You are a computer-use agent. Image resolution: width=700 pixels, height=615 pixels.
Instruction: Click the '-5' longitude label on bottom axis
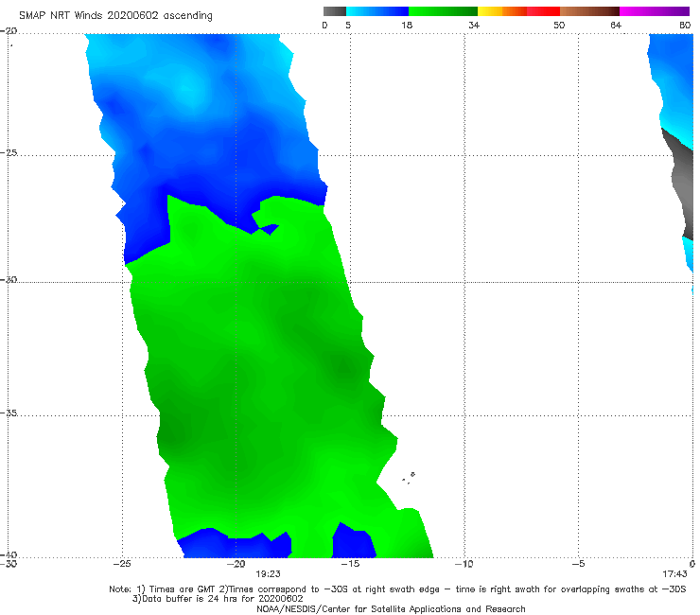(578, 564)
